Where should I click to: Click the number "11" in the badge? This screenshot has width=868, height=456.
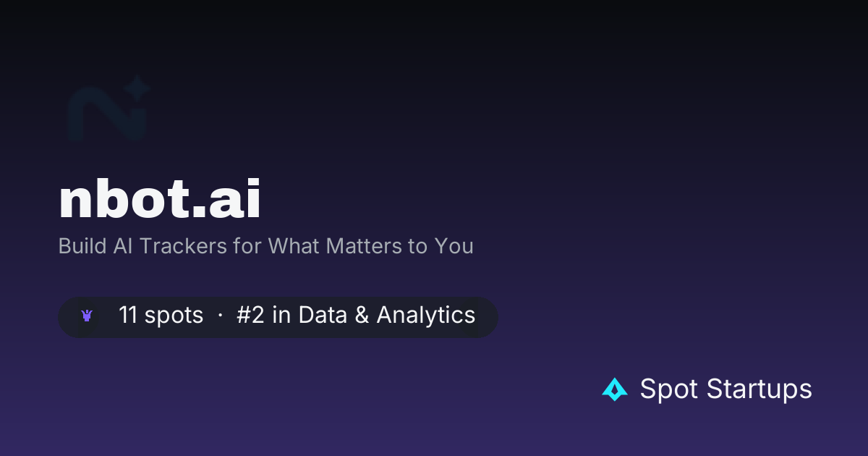tap(128, 316)
